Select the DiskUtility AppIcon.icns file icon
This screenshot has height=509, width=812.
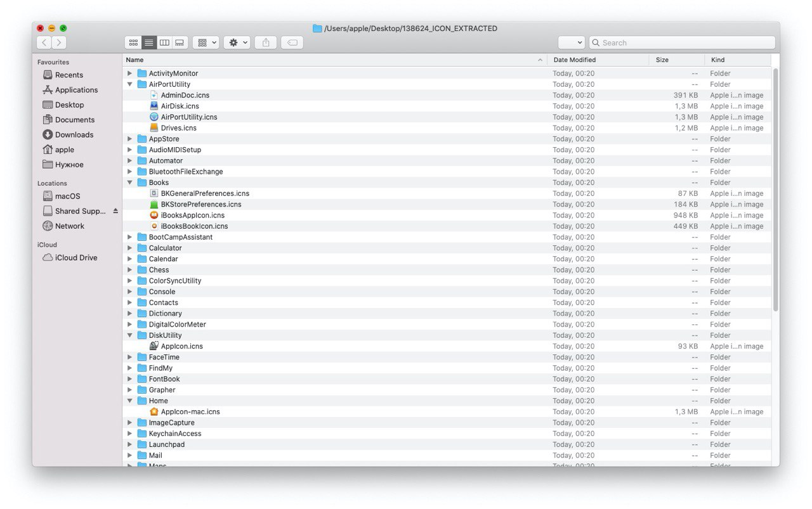point(154,346)
